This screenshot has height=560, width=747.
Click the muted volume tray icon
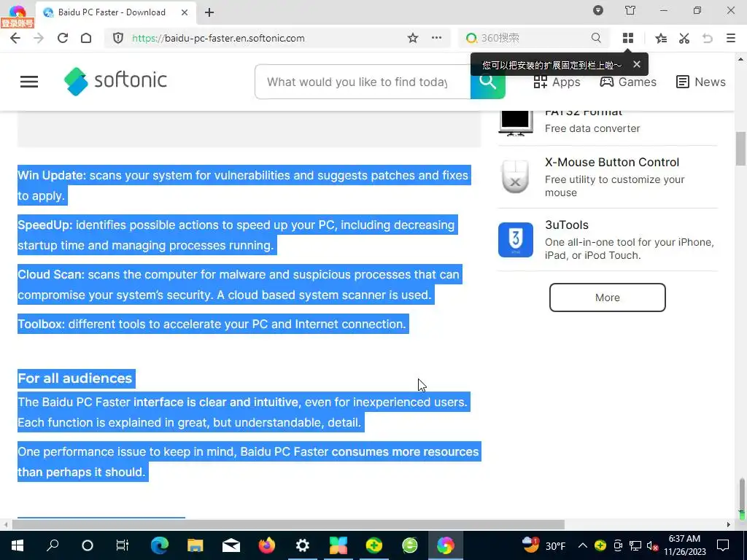point(653,545)
